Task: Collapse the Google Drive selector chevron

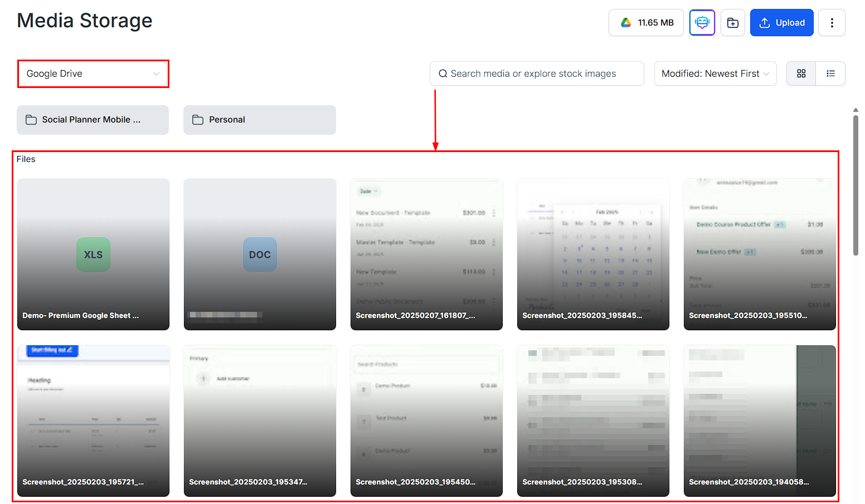Action: (x=157, y=74)
